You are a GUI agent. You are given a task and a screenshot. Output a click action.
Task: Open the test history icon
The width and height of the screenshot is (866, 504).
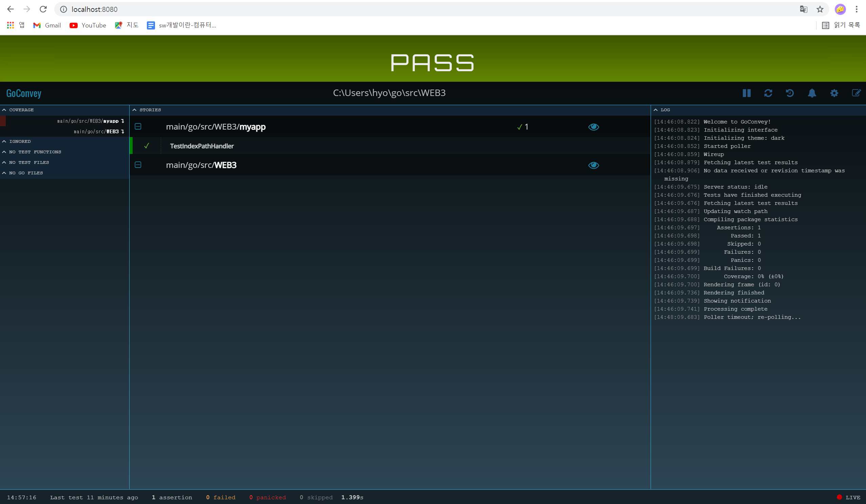(x=790, y=93)
